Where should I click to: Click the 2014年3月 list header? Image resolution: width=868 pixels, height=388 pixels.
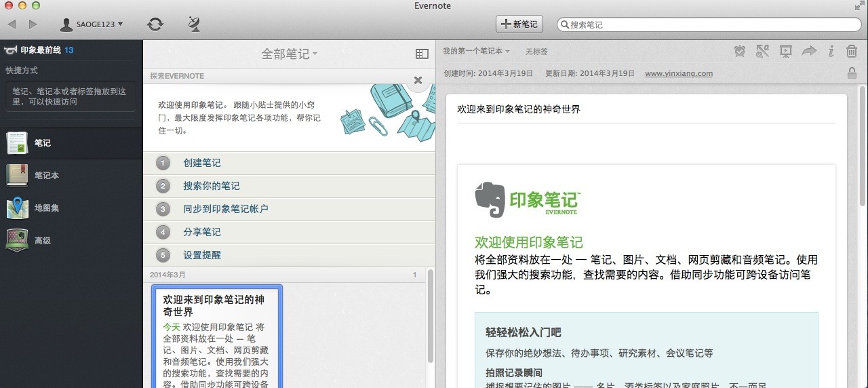167,275
